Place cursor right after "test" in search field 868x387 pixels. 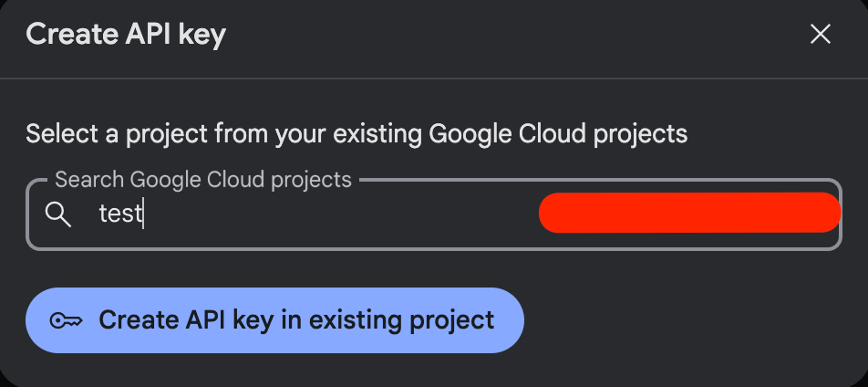(144, 214)
